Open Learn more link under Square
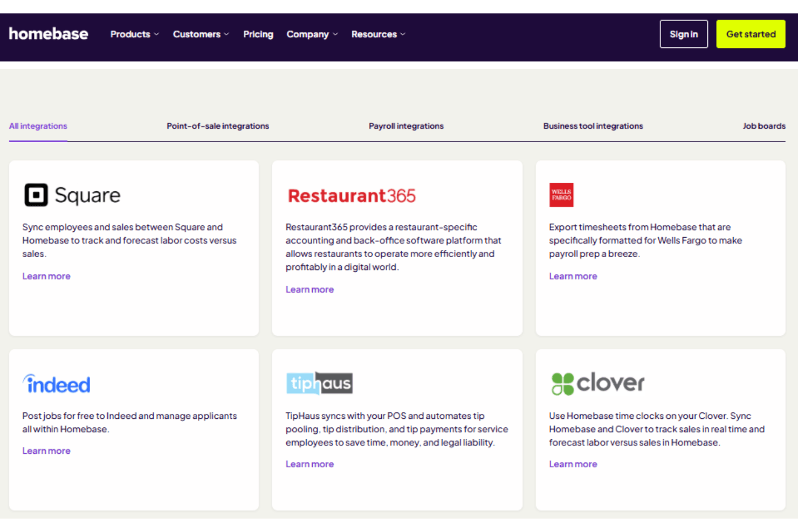Image resolution: width=798 pixels, height=532 pixels. pos(46,276)
